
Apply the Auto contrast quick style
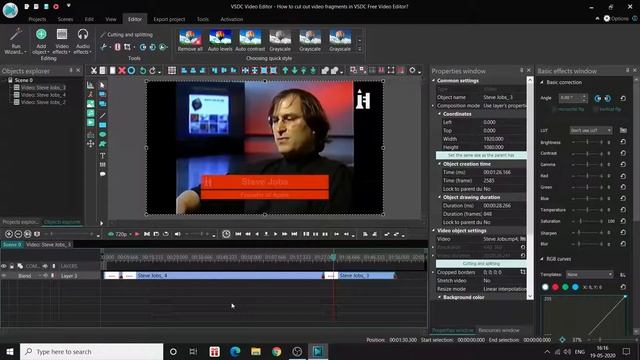250,40
